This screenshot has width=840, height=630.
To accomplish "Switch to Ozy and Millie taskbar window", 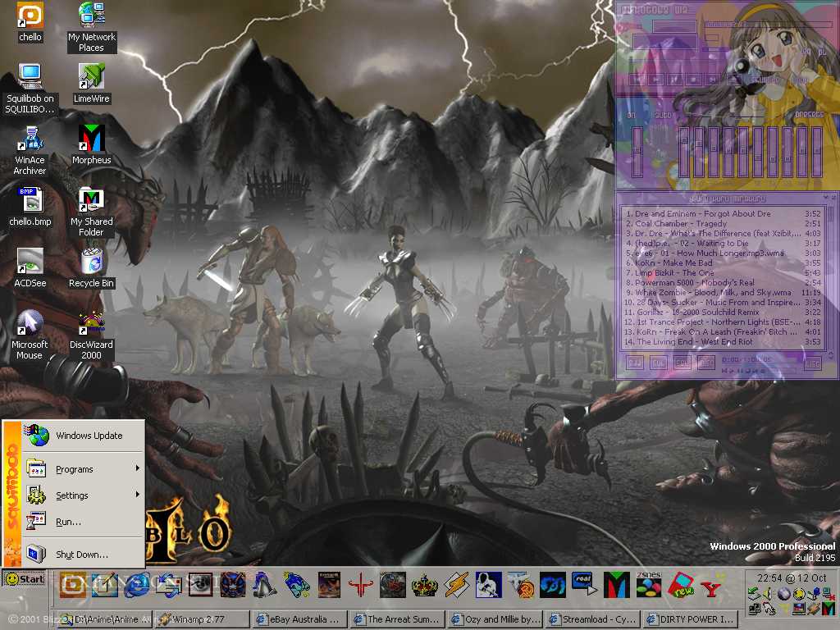I will click(x=495, y=619).
